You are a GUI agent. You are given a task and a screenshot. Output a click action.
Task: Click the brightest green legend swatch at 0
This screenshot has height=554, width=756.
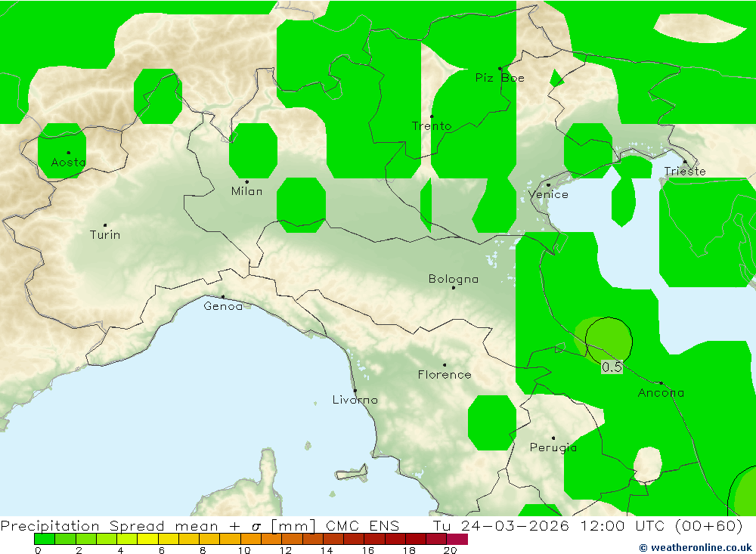[x=45, y=539]
